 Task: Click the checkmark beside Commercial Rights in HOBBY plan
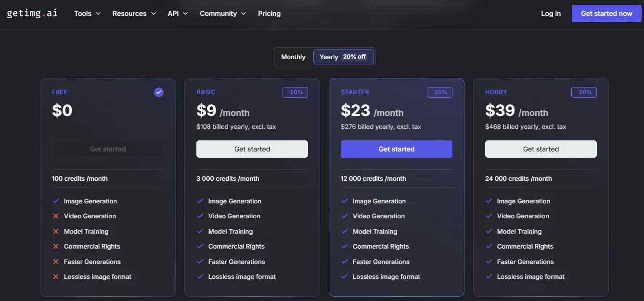pos(488,246)
